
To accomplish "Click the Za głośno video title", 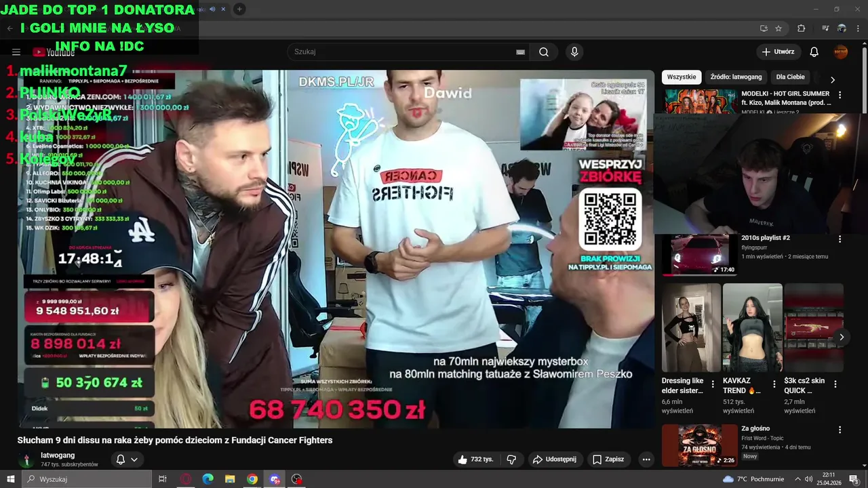I will (755, 428).
